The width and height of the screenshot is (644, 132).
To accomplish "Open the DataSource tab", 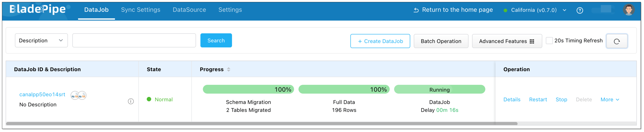I will [189, 10].
